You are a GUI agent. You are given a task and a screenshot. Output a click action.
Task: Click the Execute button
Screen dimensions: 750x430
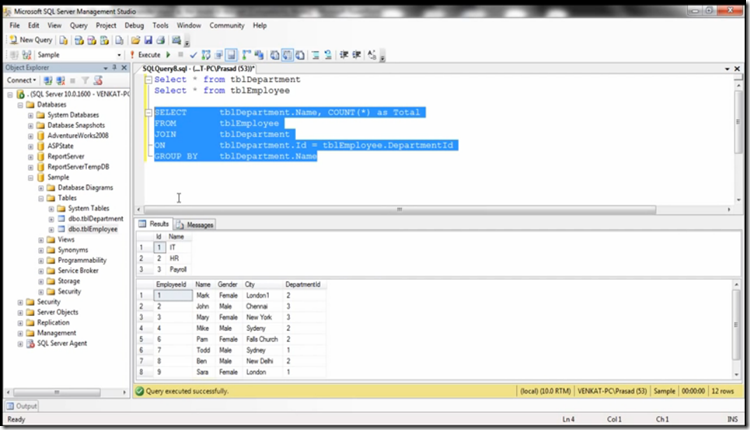pos(146,55)
